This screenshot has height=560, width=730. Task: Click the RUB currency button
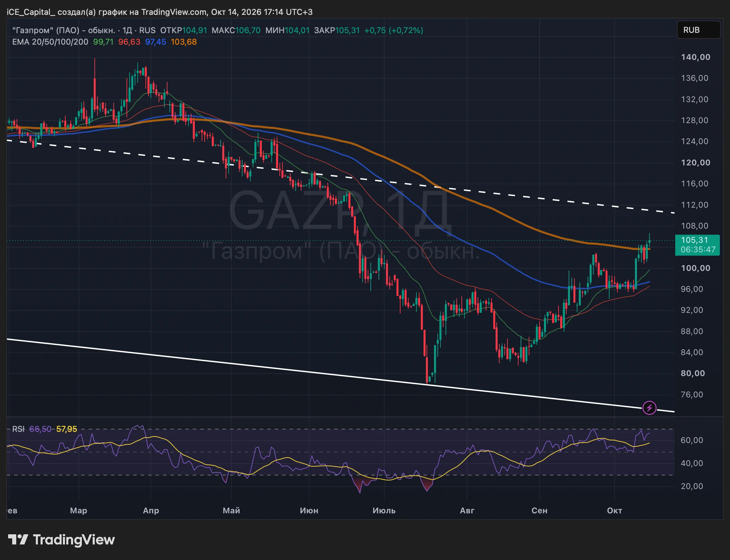pos(698,30)
